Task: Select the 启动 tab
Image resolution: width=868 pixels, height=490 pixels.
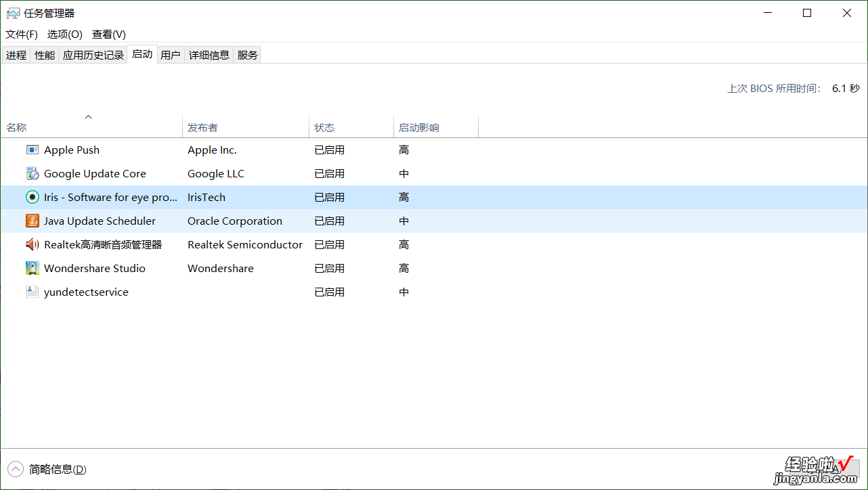Action: (142, 54)
